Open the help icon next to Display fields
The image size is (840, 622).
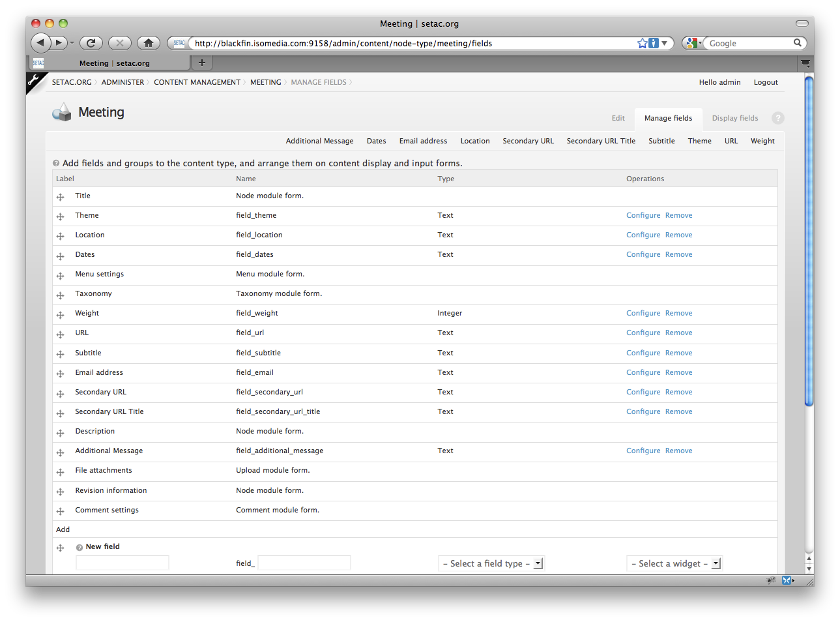point(777,118)
